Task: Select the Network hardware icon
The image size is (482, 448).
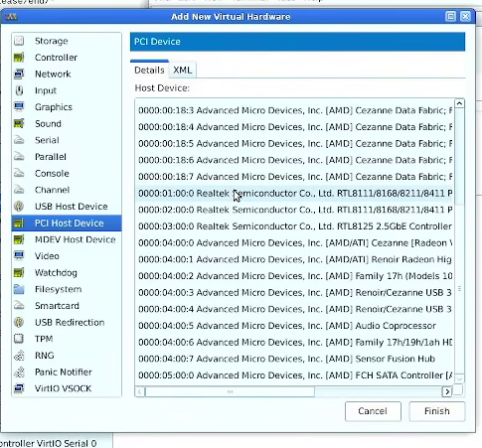Action: [x=19, y=74]
